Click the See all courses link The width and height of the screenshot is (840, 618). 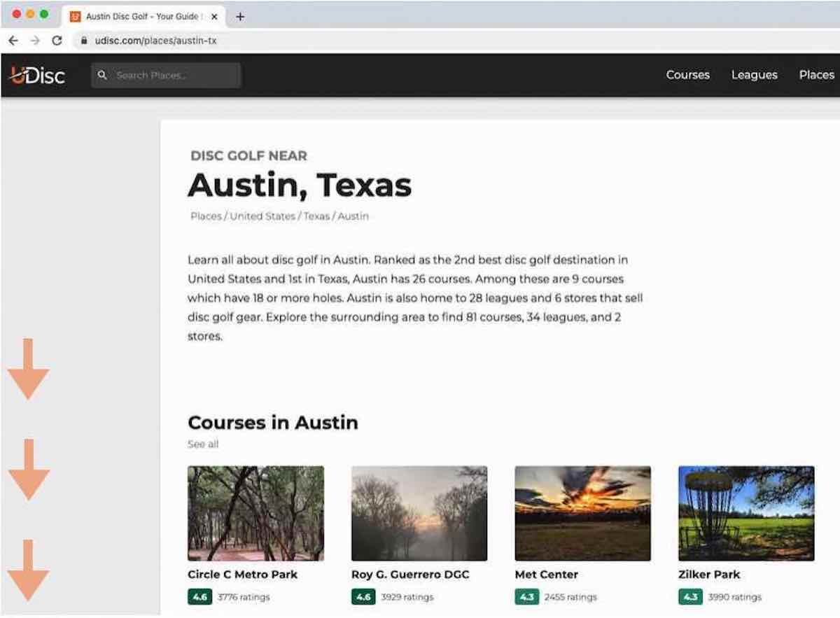pos(203,444)
